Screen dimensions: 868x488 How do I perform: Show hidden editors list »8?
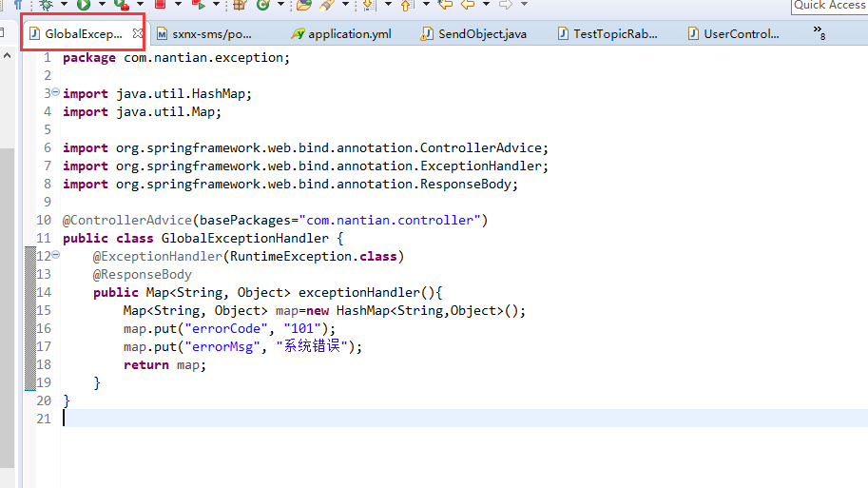coord(820,32)
